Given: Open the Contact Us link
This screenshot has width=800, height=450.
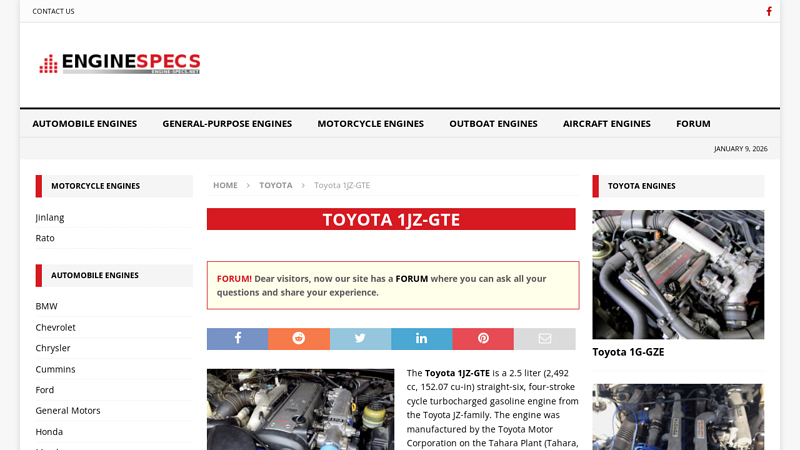Looking at the screenshot, I should [x=53, y=11].
